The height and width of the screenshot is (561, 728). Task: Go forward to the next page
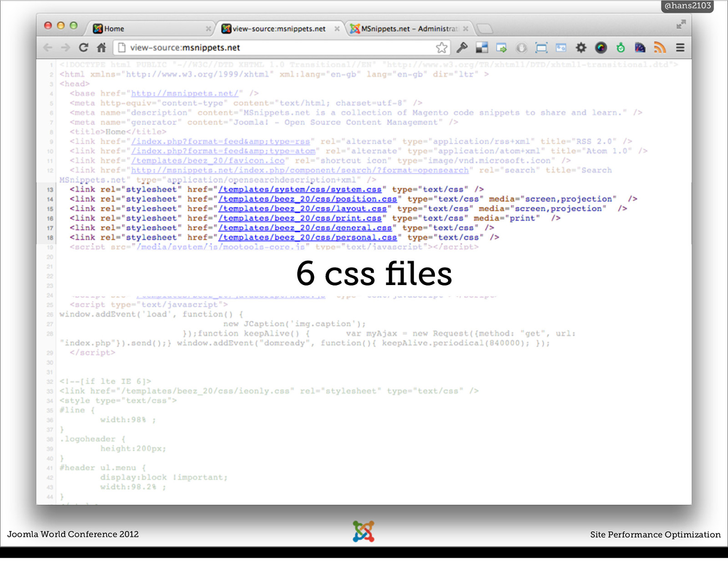coord(66,47)
